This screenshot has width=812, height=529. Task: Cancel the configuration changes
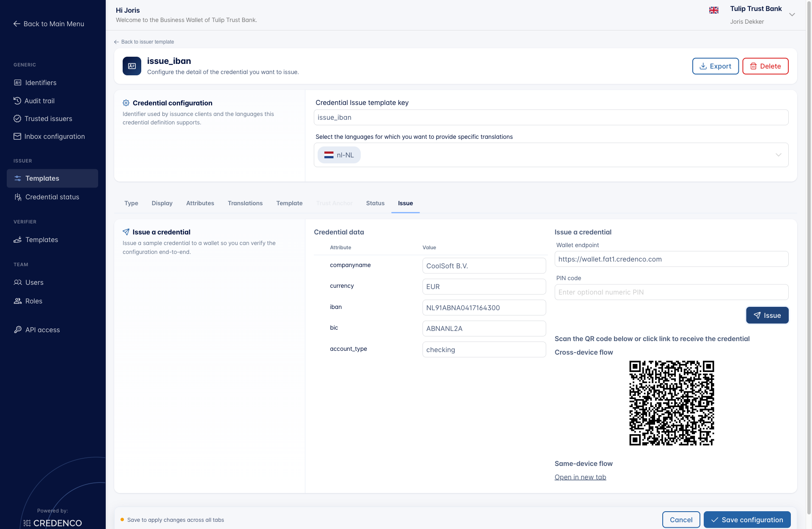tap(681, 520)
